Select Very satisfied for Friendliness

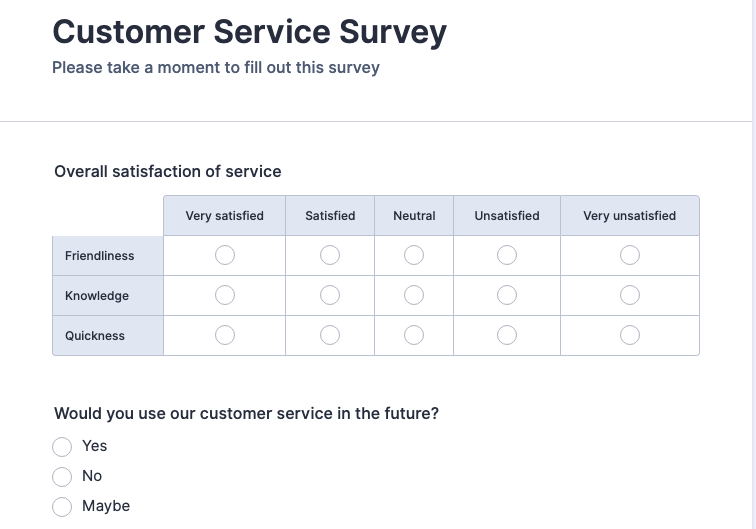pos(225,255)
